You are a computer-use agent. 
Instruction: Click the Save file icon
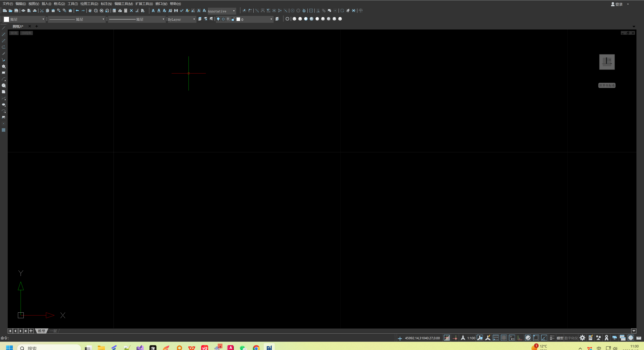coord(16,11)
